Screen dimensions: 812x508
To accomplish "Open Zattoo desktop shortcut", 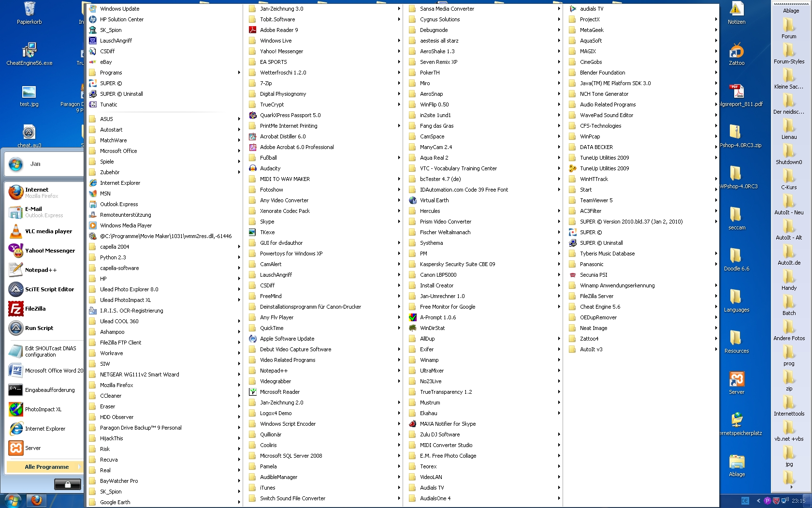I will click(736, 53).
